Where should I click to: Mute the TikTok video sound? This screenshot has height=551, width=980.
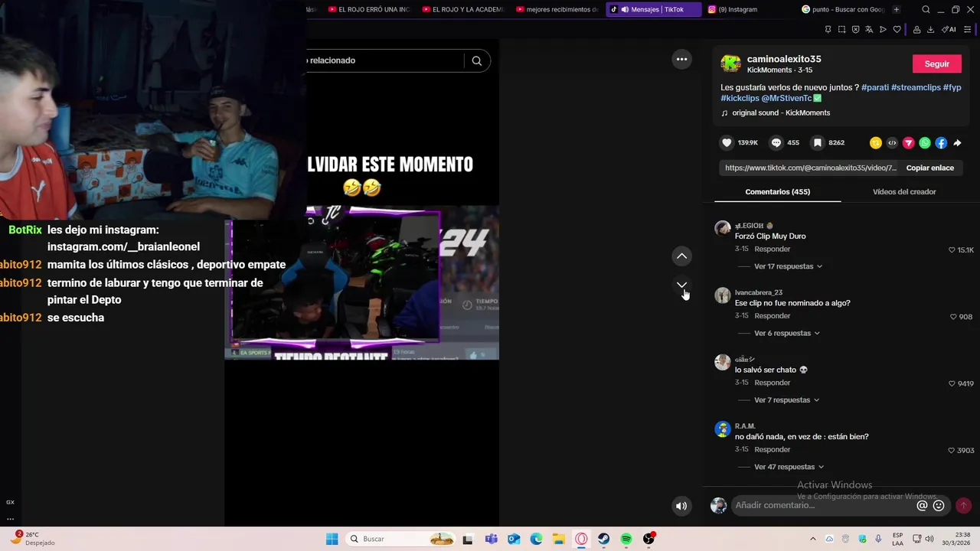pyautogui.click(x=681, y=506)
